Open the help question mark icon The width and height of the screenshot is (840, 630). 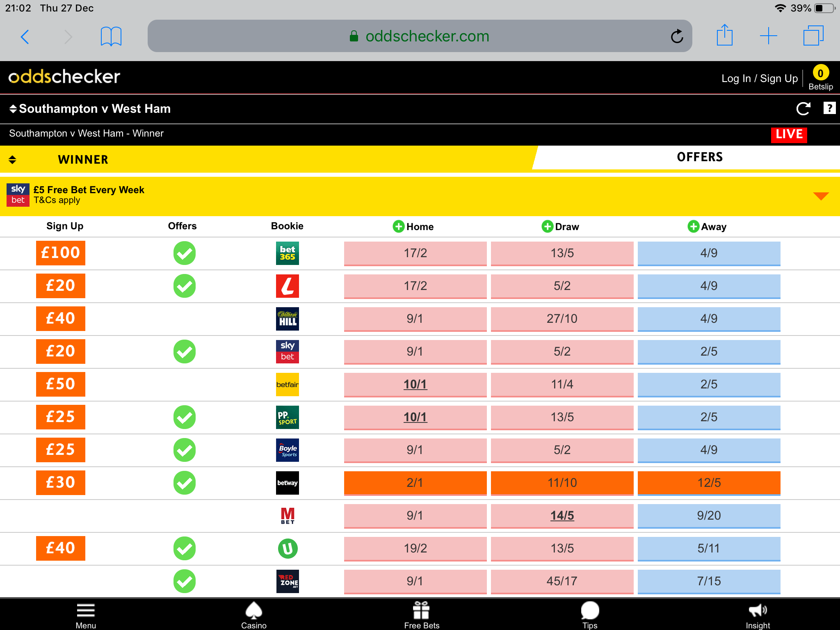point(829,108)
